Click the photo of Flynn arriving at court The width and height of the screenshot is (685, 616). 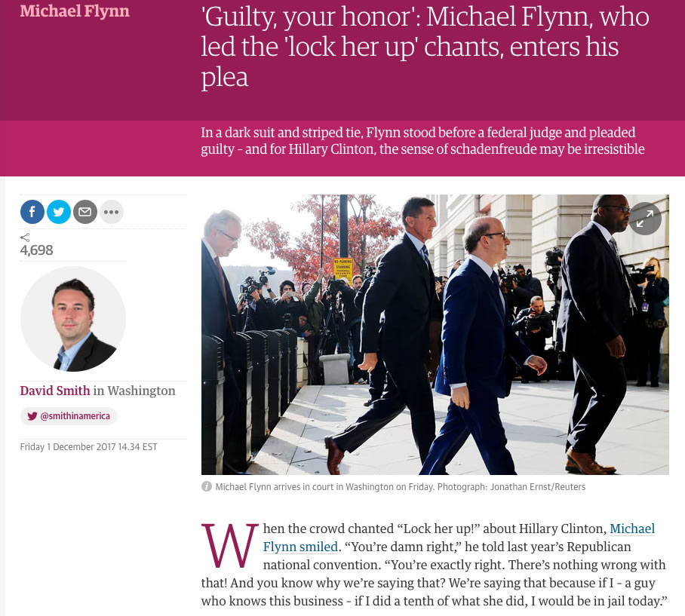pyautogui.click(x=435, y=335)
